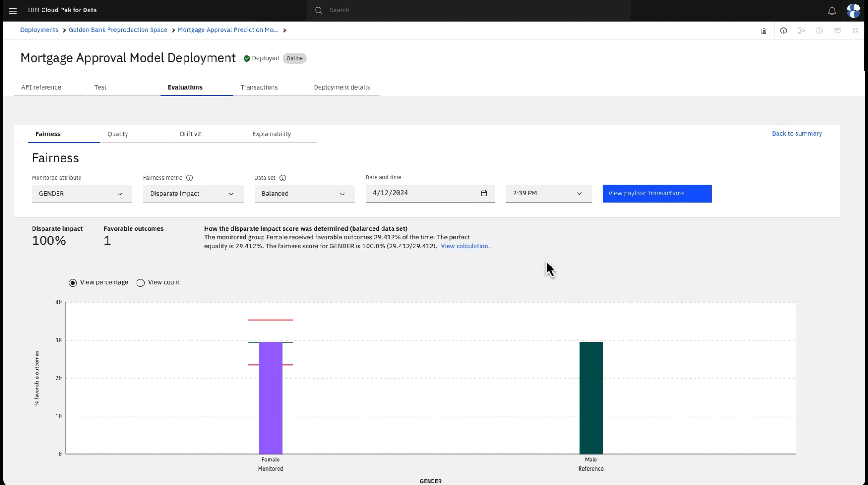Click the information panel icon in toolbar

783,31
